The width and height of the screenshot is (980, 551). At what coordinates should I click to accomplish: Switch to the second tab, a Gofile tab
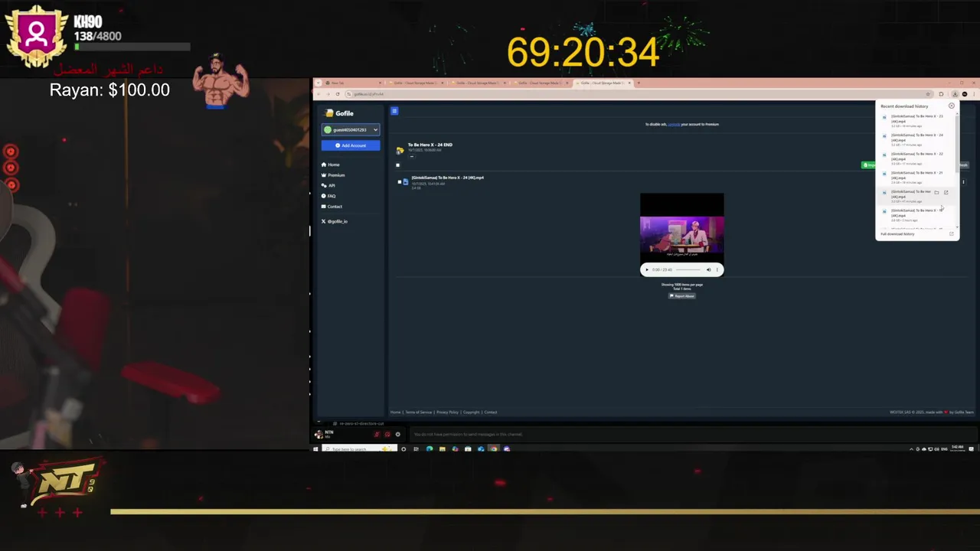pyautogui.click(x=415, y=83)
